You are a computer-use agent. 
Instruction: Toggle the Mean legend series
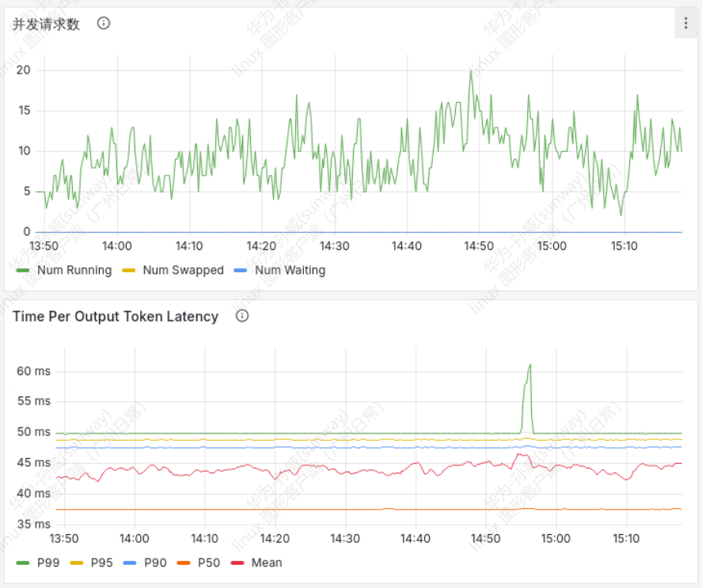point(267,563)
